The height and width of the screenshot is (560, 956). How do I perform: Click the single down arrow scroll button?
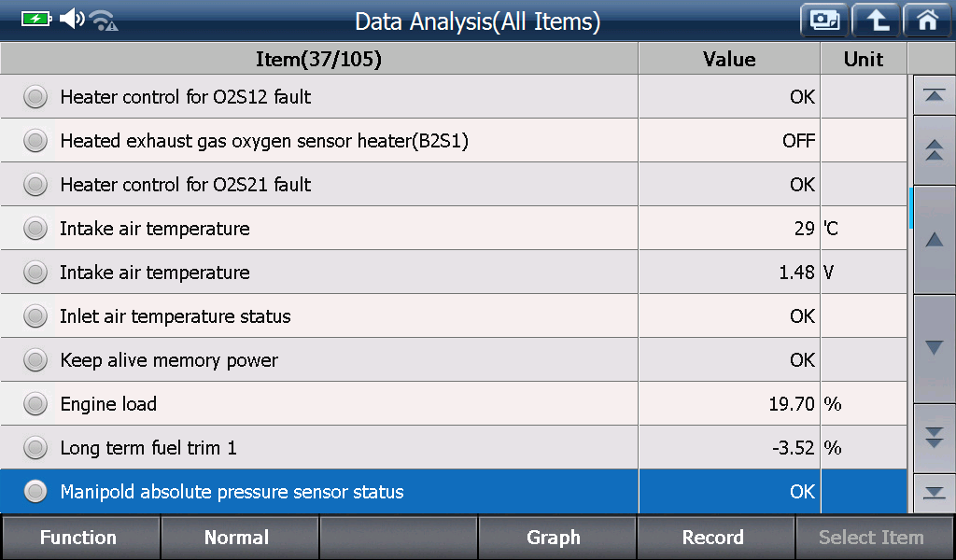pos(934,348)
